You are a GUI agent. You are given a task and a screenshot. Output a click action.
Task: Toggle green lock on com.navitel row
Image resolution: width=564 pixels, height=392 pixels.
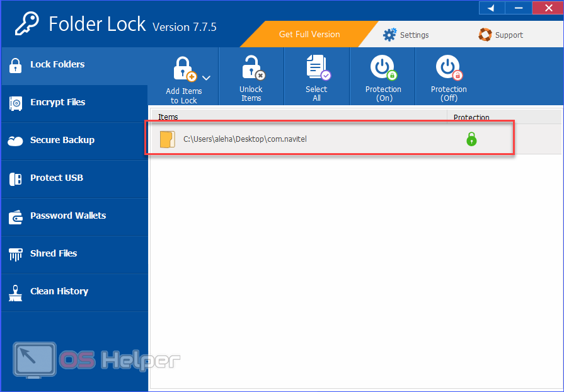[471, 139]
